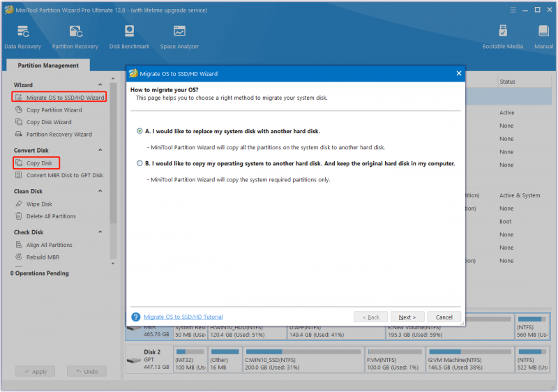Screen dimensions: 558x392
Task: Close the Migrate OS wizard dialog
Action: click(x=459, y=73)
